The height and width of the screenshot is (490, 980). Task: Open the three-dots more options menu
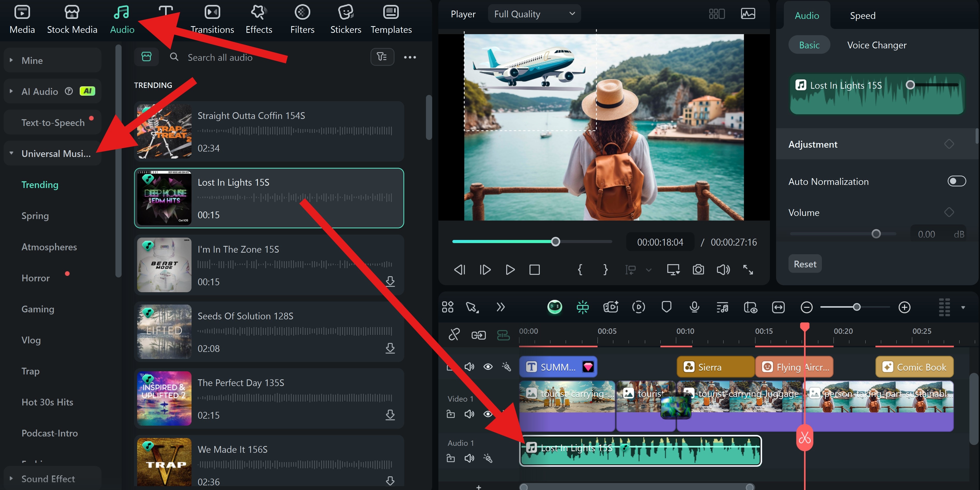[x=410, y=57]
